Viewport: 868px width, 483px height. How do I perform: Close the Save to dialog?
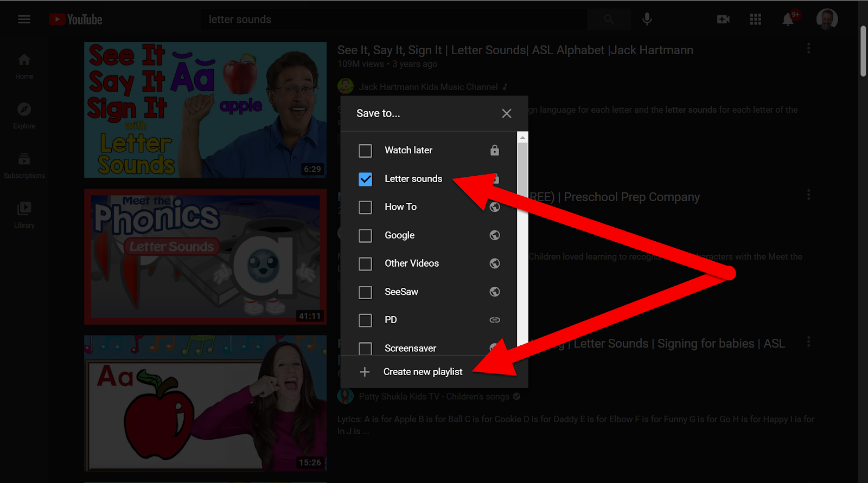point(507,113)
